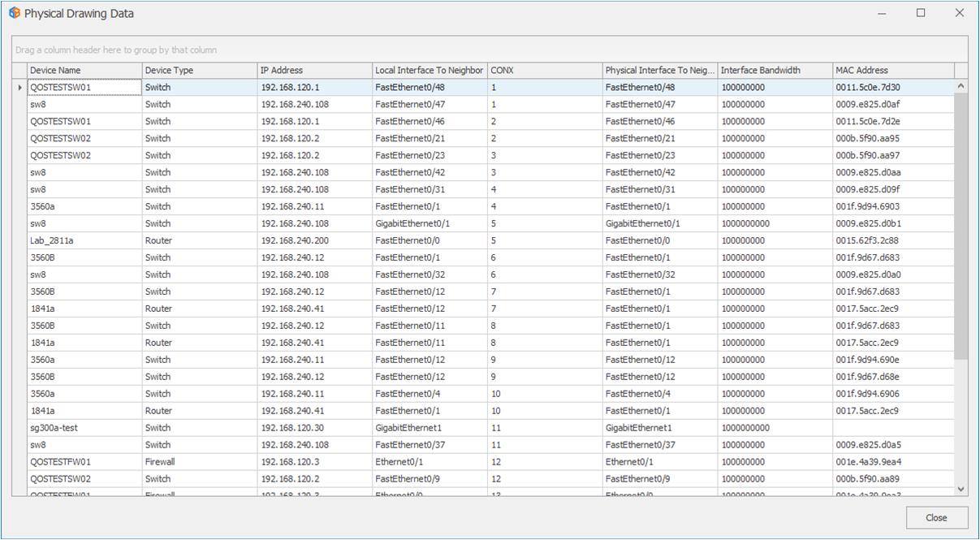This screenshot has height=540, width=980.
Task: Click the local interface cell FastEthernet0/31
Action: 430,189
